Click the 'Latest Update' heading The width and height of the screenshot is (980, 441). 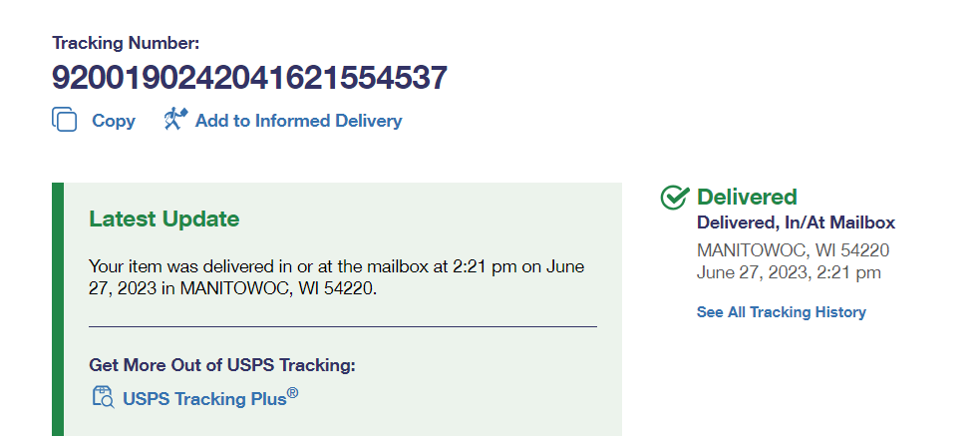[163, 219]
